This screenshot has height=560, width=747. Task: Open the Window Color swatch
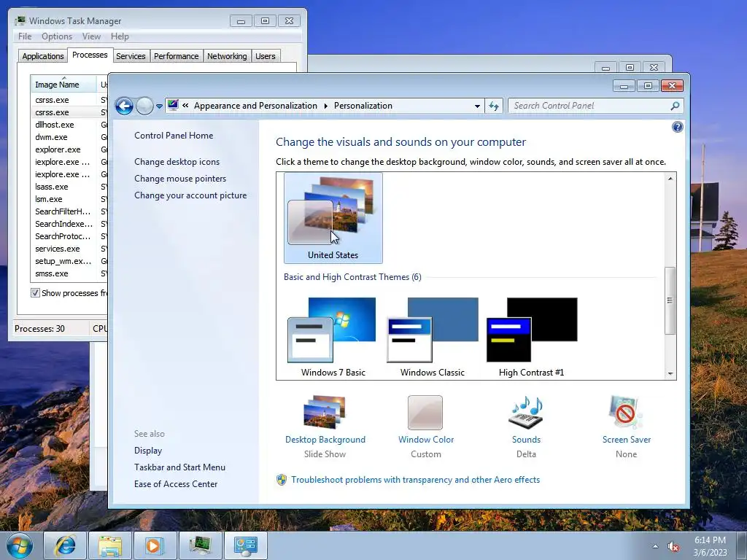pyautogui.click(x=425, y=413)
